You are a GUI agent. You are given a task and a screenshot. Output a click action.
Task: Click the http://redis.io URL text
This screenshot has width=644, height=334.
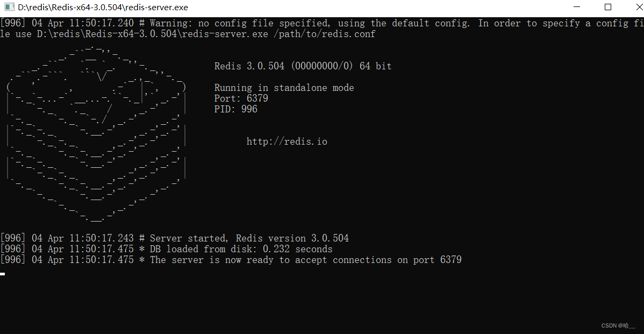click(x=287, y=141)
